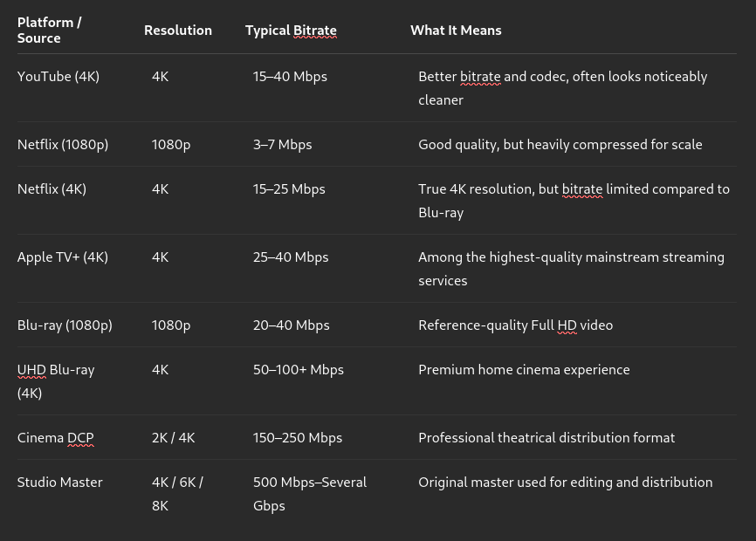Select 'Reference-quality Full HD video' text
The height and width of the screenshot is (541, 756).
coord(515,325)
